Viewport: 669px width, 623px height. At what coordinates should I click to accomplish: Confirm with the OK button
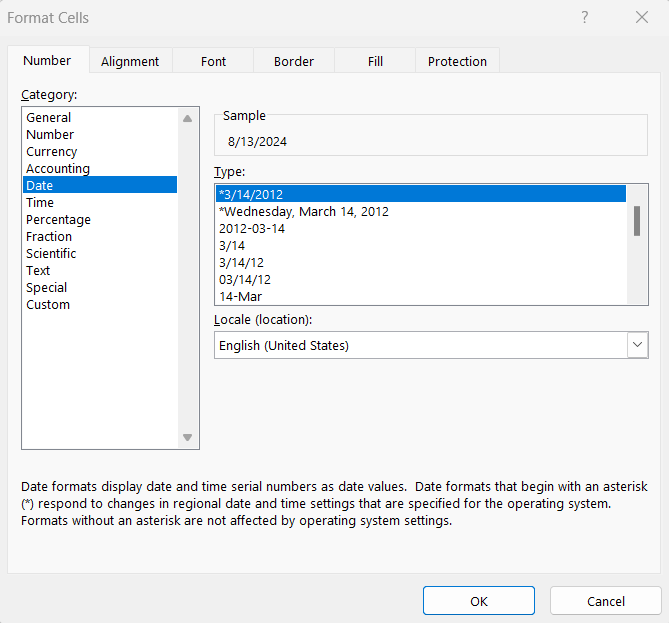(x=479, y=601)
